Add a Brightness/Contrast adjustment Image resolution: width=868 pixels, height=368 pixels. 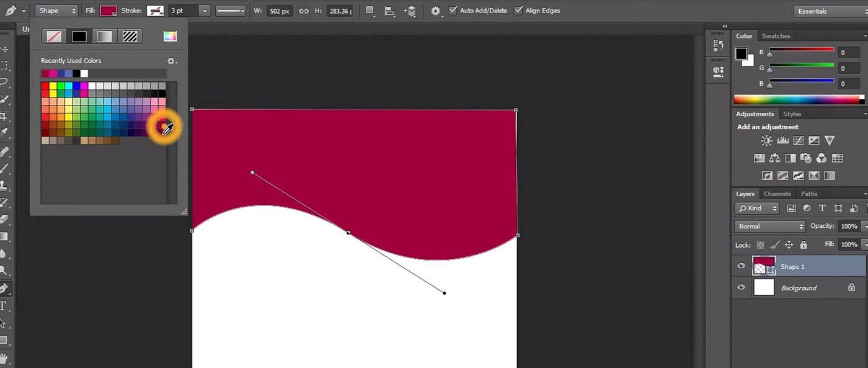[766, 140]
